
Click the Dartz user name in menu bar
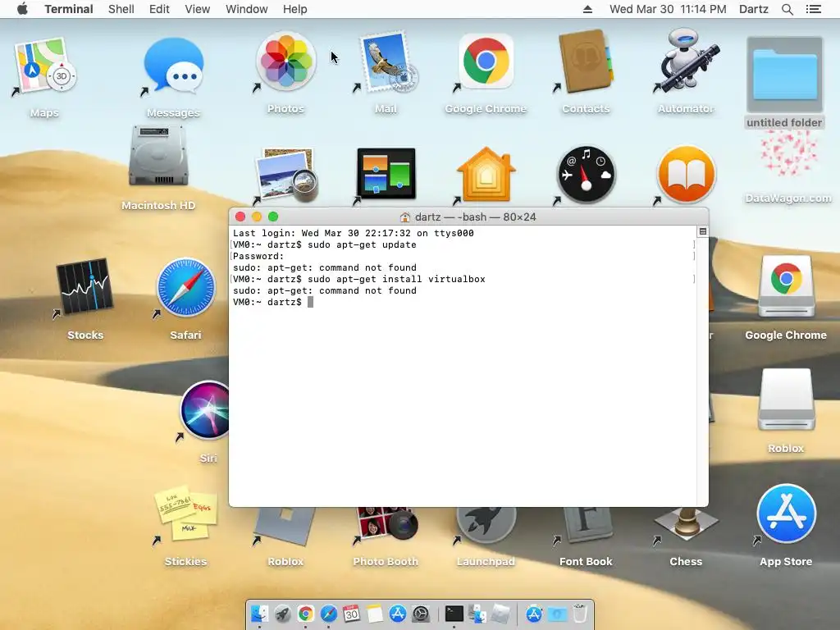point(753,9)
